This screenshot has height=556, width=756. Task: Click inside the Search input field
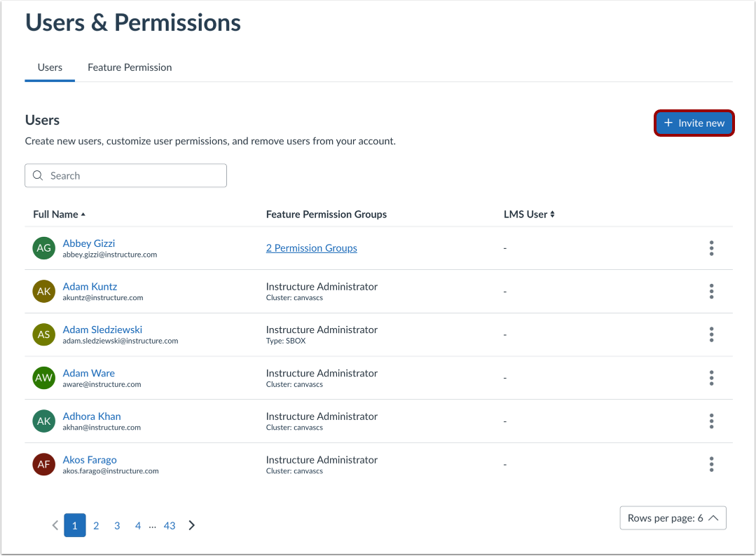[126, 175]
